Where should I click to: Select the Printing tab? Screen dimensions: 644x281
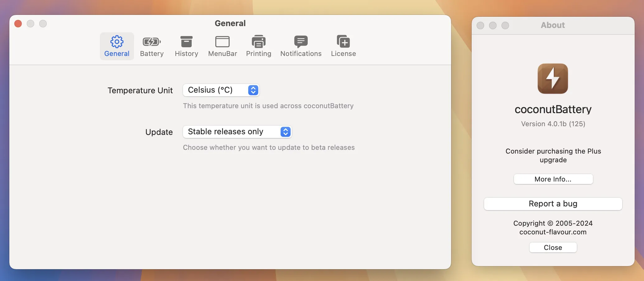[259, 46]
